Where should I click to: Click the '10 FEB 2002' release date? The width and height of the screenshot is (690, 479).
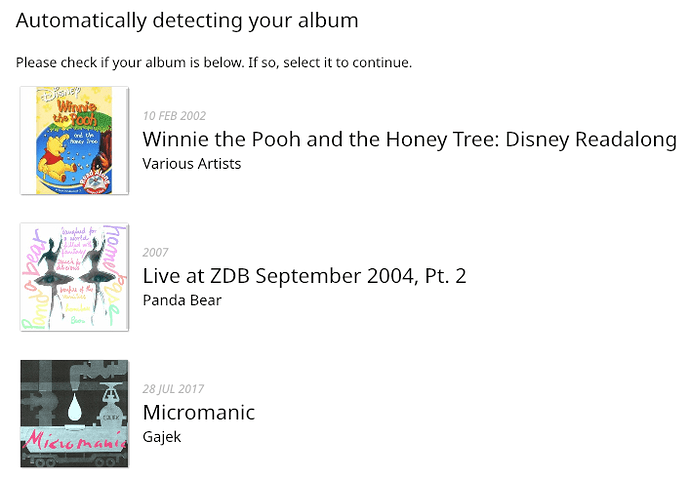pos(175,116)
